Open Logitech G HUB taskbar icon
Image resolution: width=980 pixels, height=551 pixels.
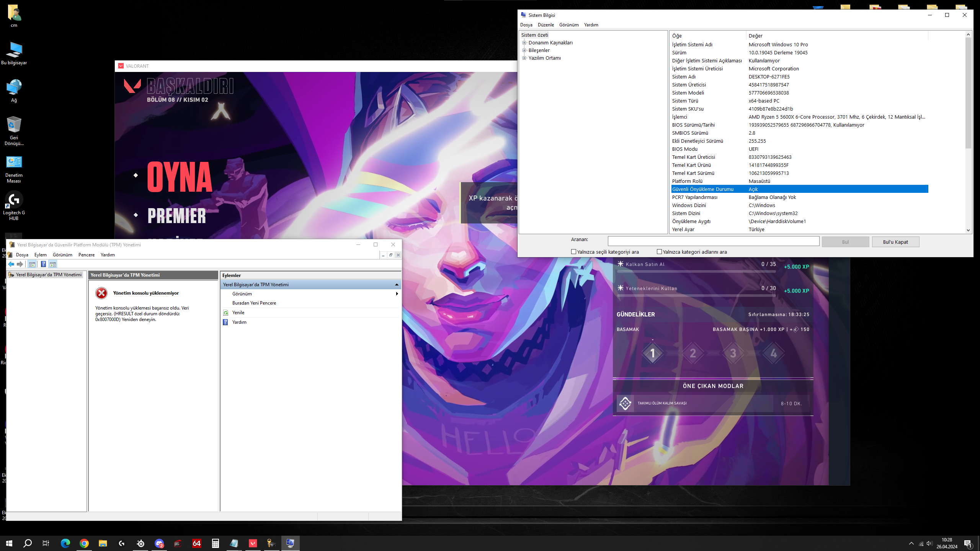122,543
